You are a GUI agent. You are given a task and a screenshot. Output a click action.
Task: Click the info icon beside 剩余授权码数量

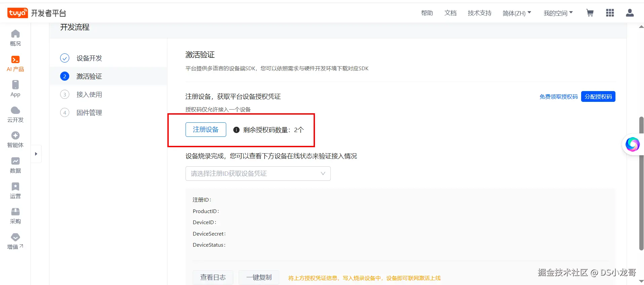236,130
